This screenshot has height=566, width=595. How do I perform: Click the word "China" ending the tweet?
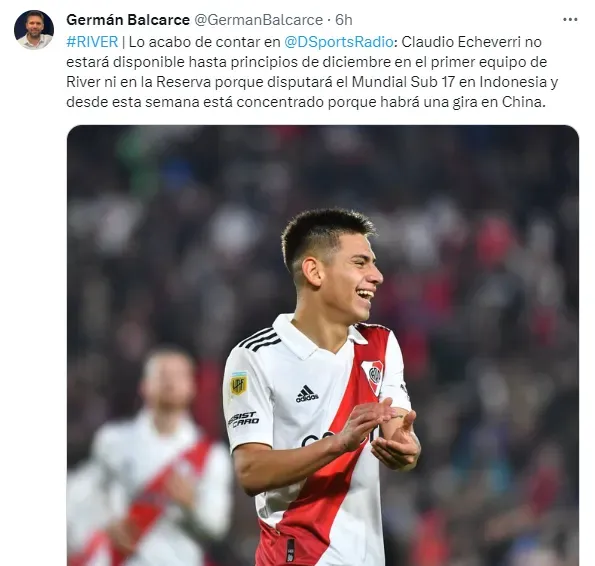pos(524,102)
